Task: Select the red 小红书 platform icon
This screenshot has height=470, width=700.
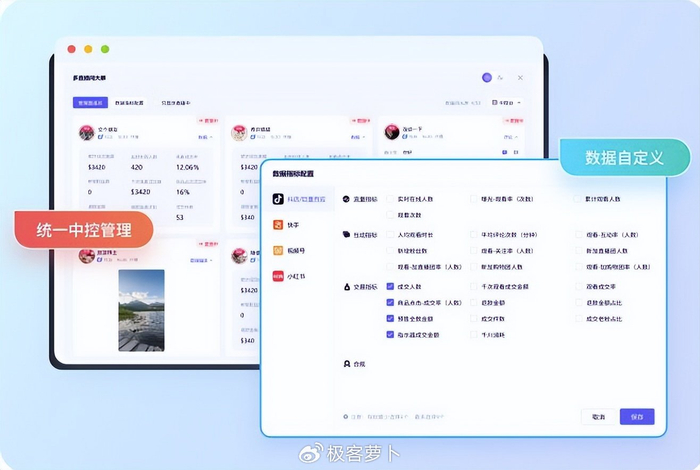Action: [278, 276]
